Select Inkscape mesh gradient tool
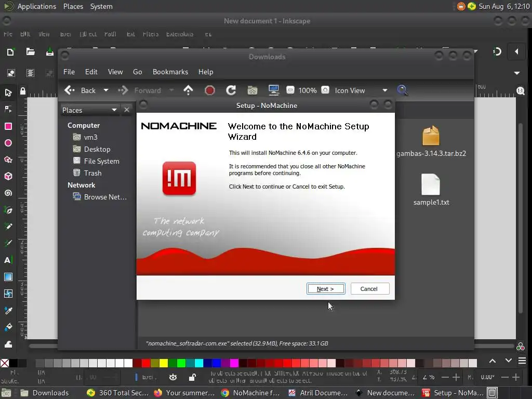The height and width of the screenshot is (399, 532). pyautogui.click(x=8, y=294)
